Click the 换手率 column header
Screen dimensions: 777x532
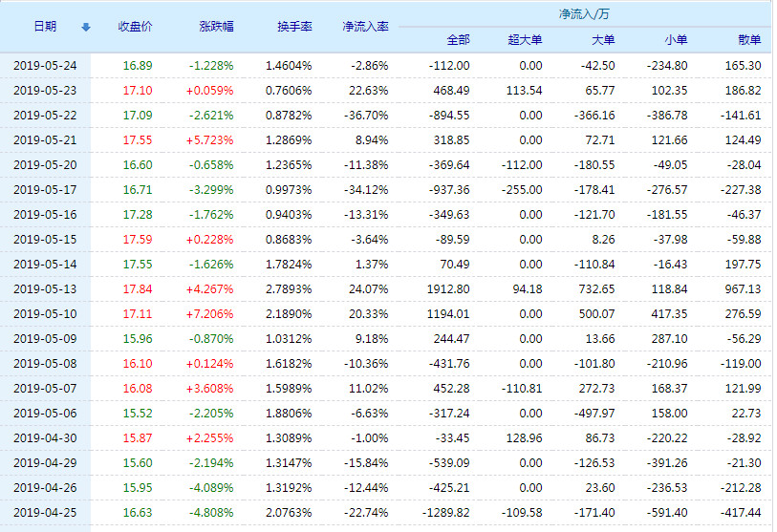[x=294, y=26]
